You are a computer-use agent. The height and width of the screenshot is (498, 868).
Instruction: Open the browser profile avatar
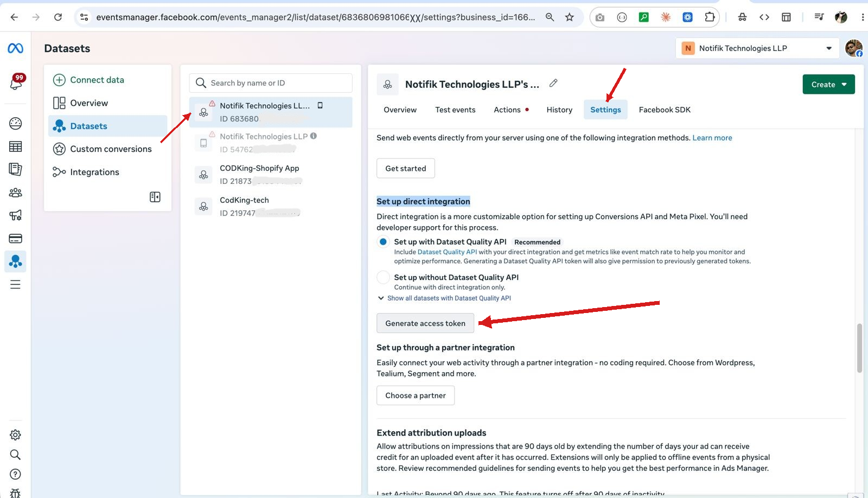[841, 17]
